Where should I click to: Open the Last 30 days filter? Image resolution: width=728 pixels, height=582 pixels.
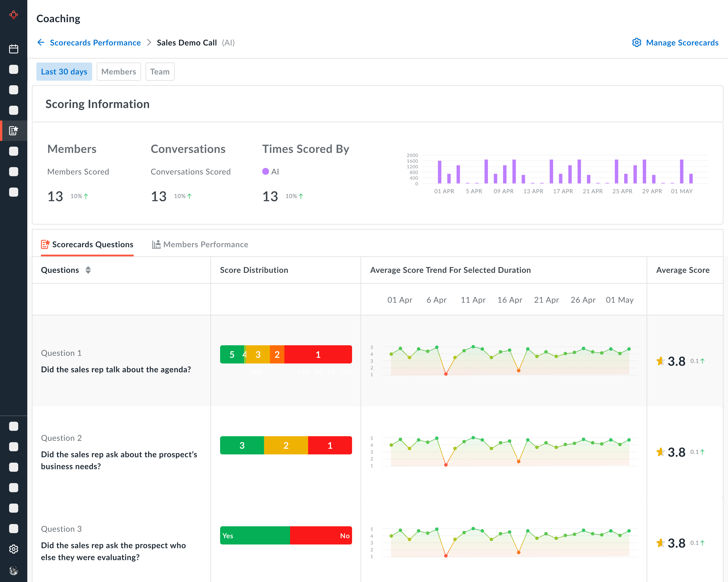click(x=64, y=72)
